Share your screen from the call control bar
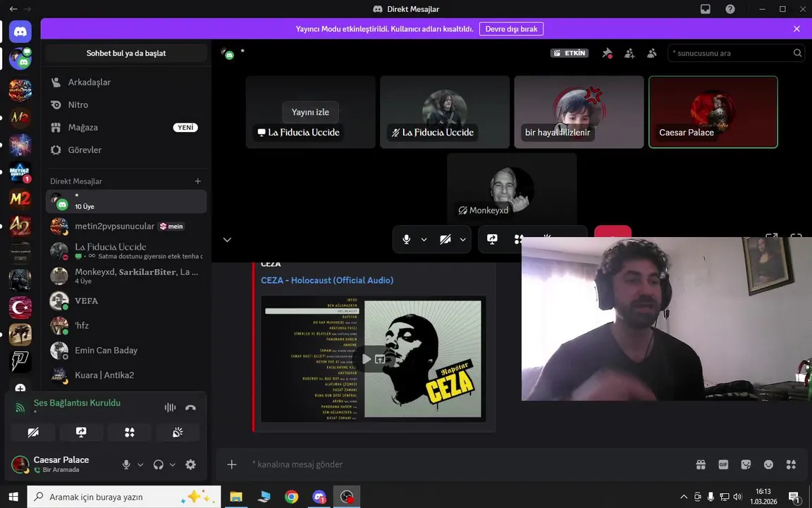Image resolution: width=812 pixels, height=508 pixels. click(x=492, y=239)
